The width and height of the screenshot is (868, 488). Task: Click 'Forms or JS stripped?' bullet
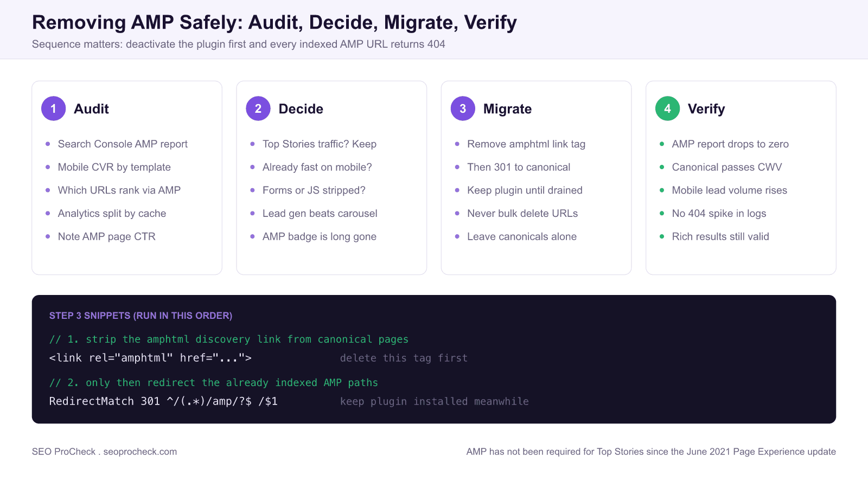pyautogui.click(x=314, y=190)
